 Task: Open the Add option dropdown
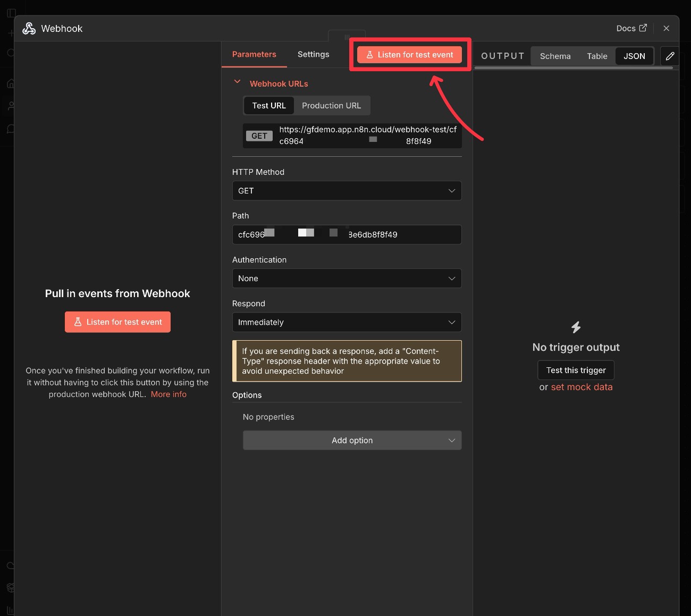pyautogui.click(x=352, y=440)
